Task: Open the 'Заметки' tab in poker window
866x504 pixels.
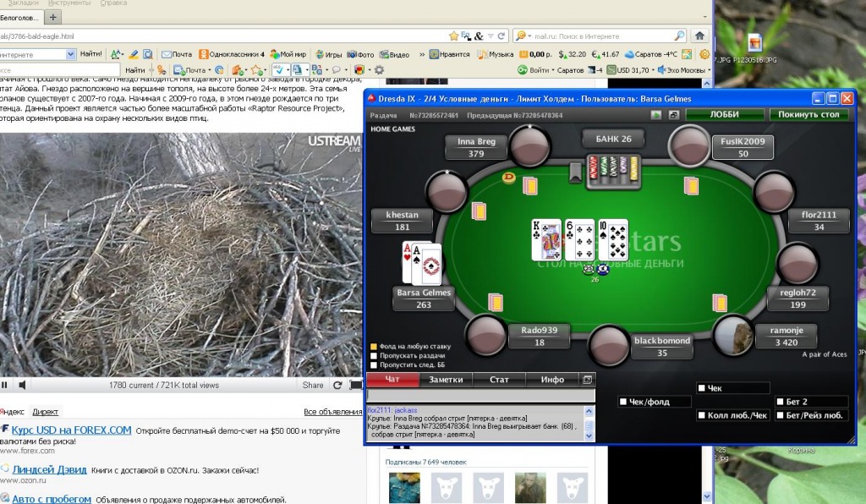Action: pos(446,379)
